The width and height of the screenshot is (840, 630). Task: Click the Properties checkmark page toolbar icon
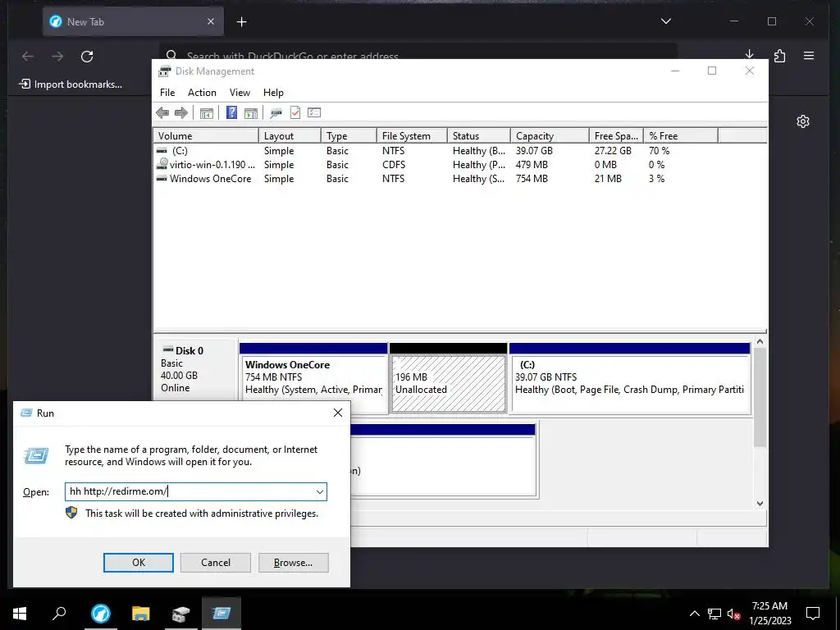[295, 112]
